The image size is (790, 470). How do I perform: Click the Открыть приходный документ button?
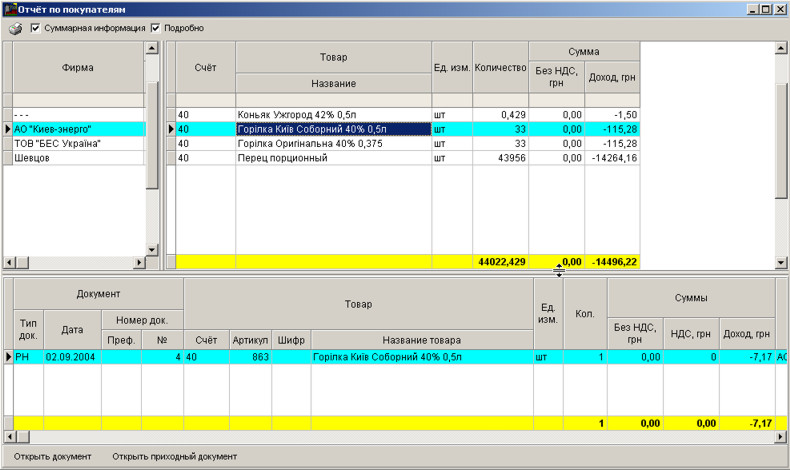point(174,456)
